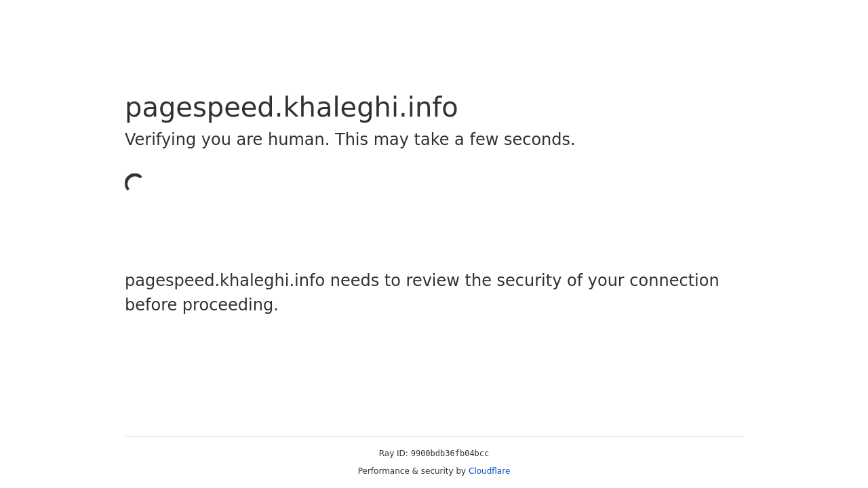The height and width of the screenshot is (488, 868).
Task: Click the words "before proceeding."
Action: (x=201, y=305)
